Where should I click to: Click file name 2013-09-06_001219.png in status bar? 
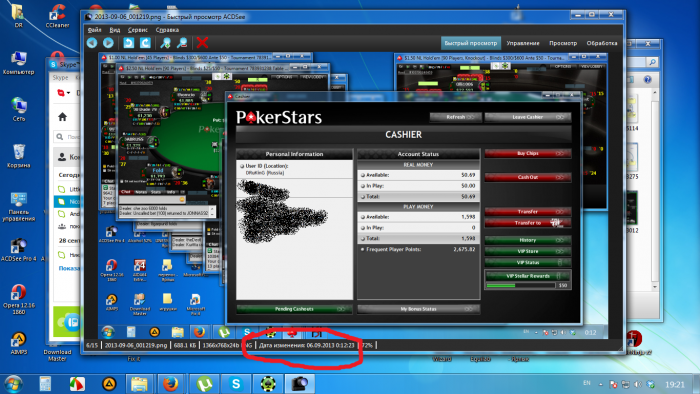pyautogui.click(x=136, y=345)
